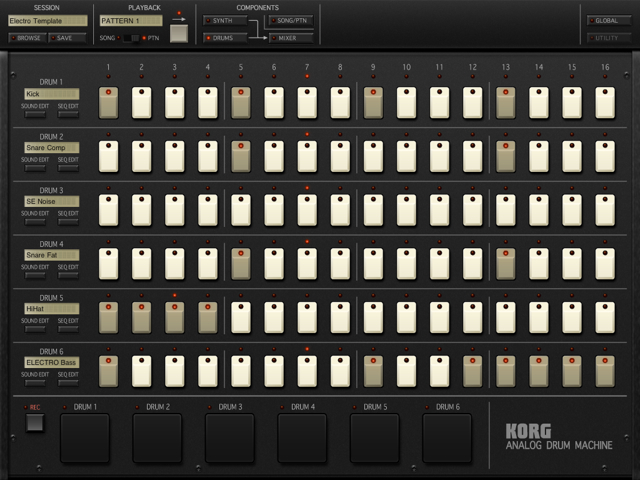Screen dimensions: 640x480
Task: Click the SAVE session button
Action: (68, 38)
